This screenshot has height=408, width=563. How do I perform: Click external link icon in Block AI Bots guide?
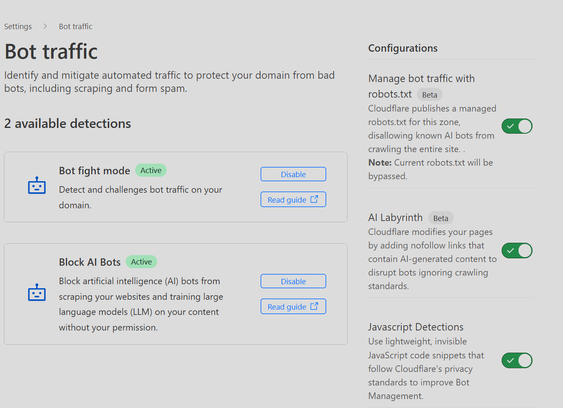click(314, 306)
